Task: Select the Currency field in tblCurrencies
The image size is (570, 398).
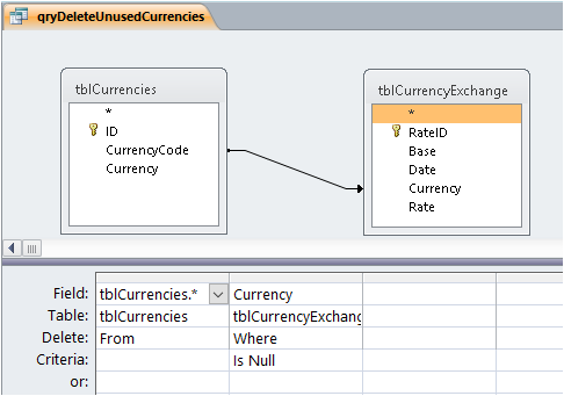Action: [132, 169]
